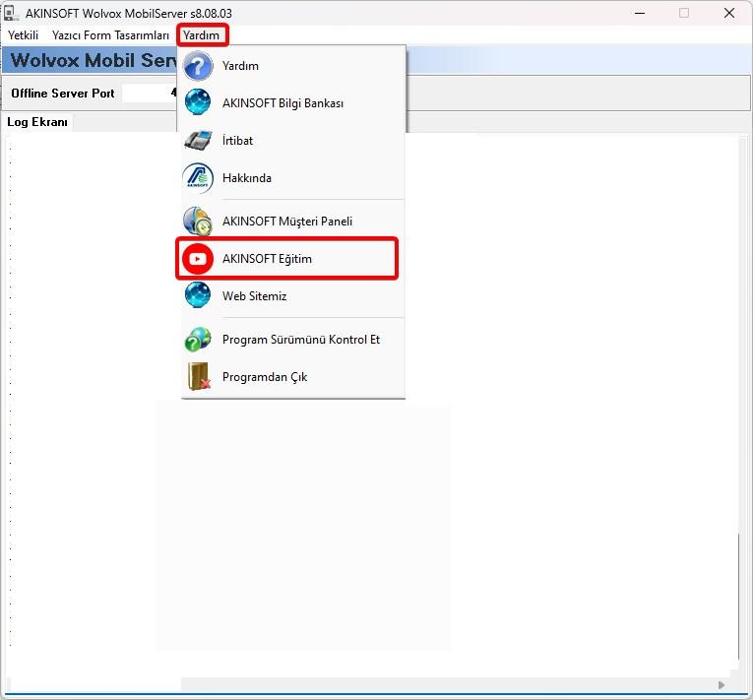Click the telephone icon beside İrtibat
The width and height of the screenshot is (753, 700).
pos(198,140)
